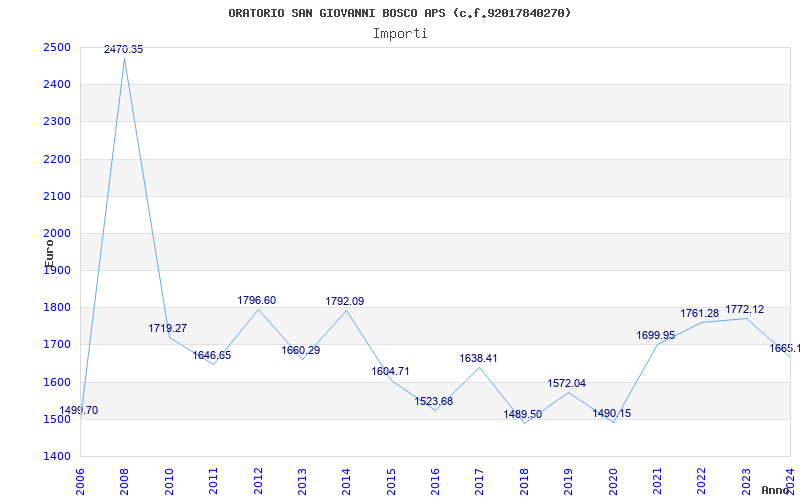Click the 2008 x-axis year label

click(124, 482)
